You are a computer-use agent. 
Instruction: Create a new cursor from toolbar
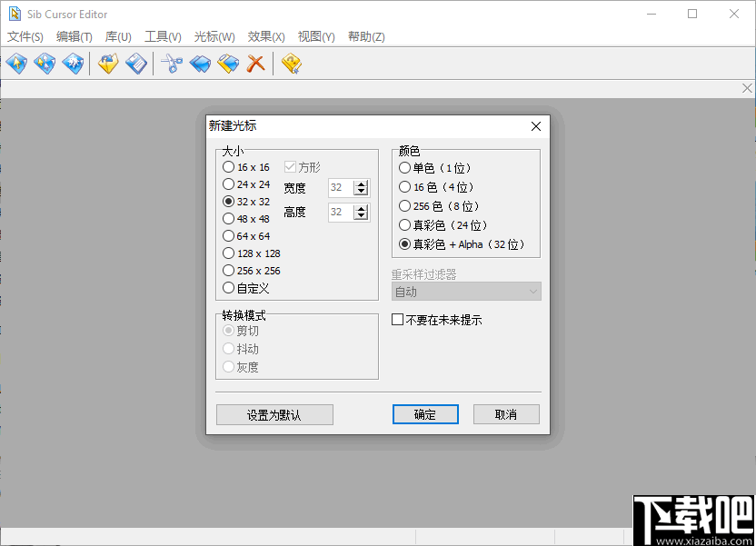point(16,64)
